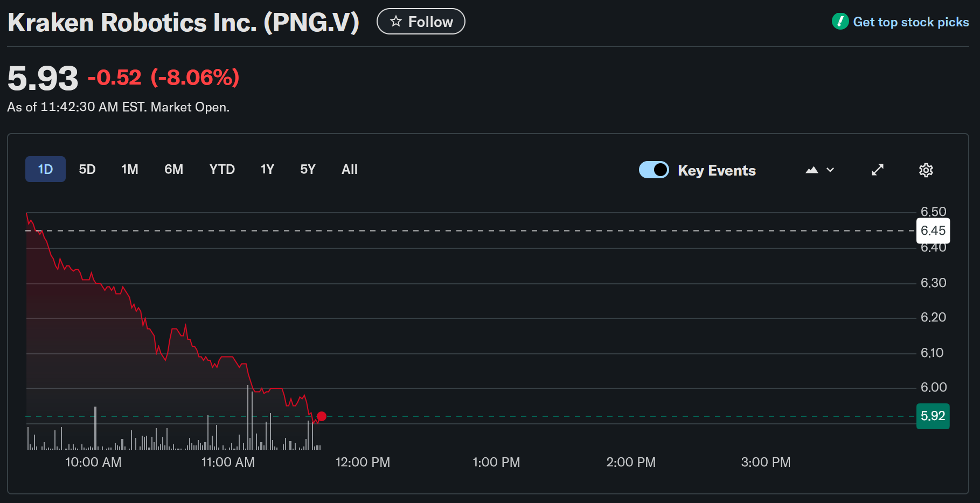Viewport: 980px width, 503px height.
Task: Click the 11:00 AM axis label
Action: point(228,462)
